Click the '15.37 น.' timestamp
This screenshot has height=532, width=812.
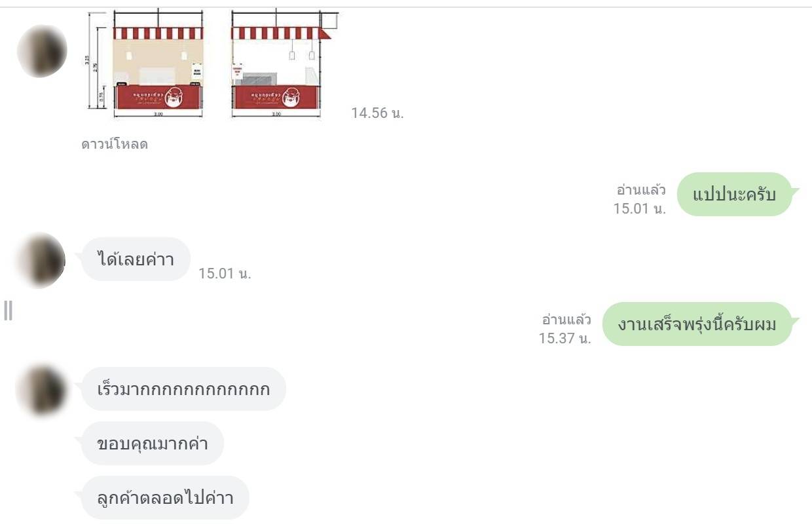point(565,338)
